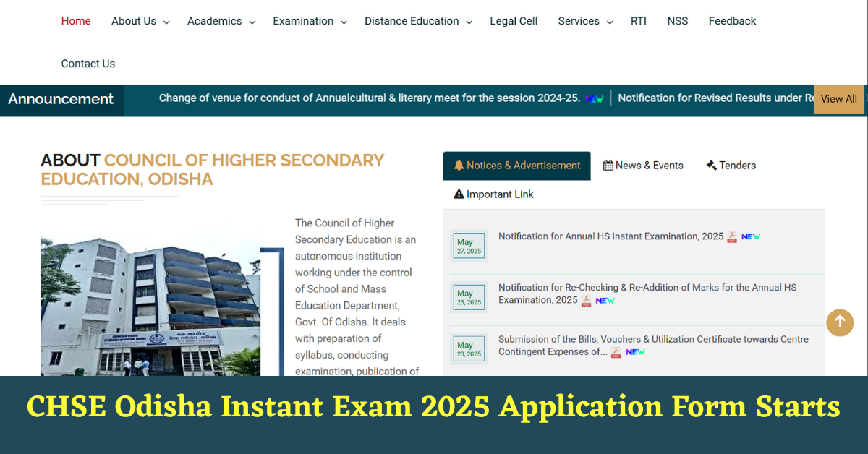Expand the Academics dropdown chevron
The image size is (868, 454).
point(252,22)
